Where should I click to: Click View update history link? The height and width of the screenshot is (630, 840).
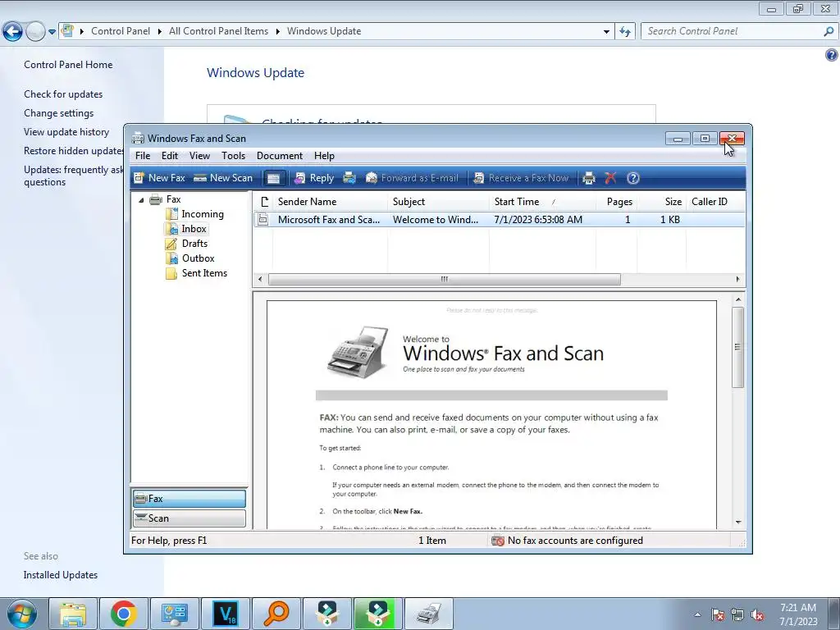(x=66, y=132)
